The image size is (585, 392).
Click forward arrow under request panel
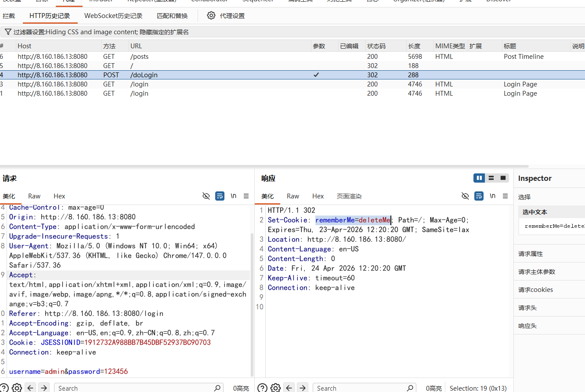coord(43,388)
